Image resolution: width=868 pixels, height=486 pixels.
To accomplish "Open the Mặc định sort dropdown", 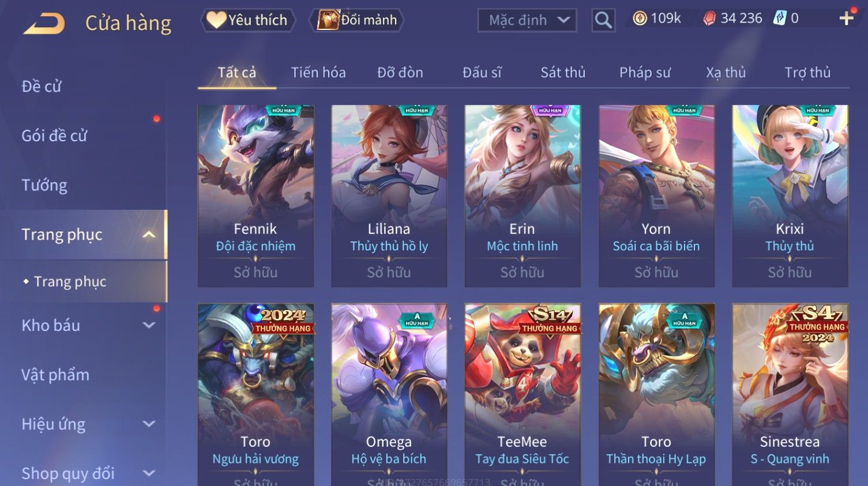I will coord(527,20).
